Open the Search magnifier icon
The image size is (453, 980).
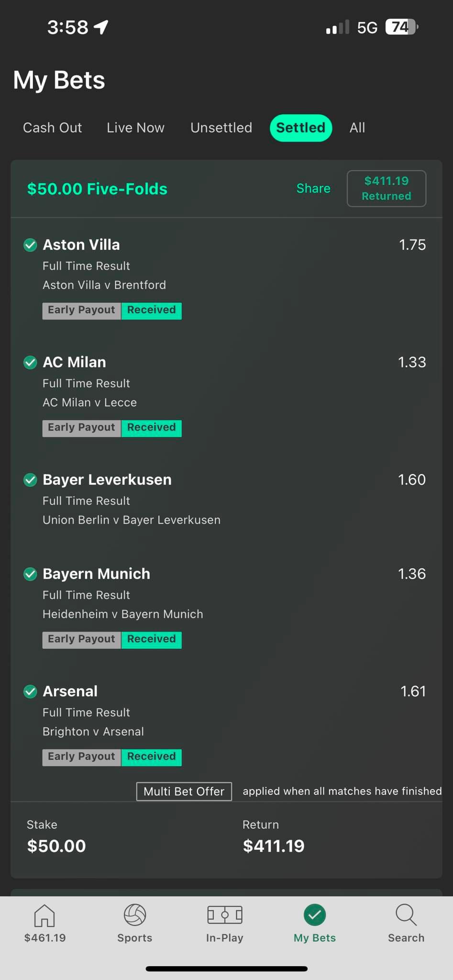coord(406,915)
